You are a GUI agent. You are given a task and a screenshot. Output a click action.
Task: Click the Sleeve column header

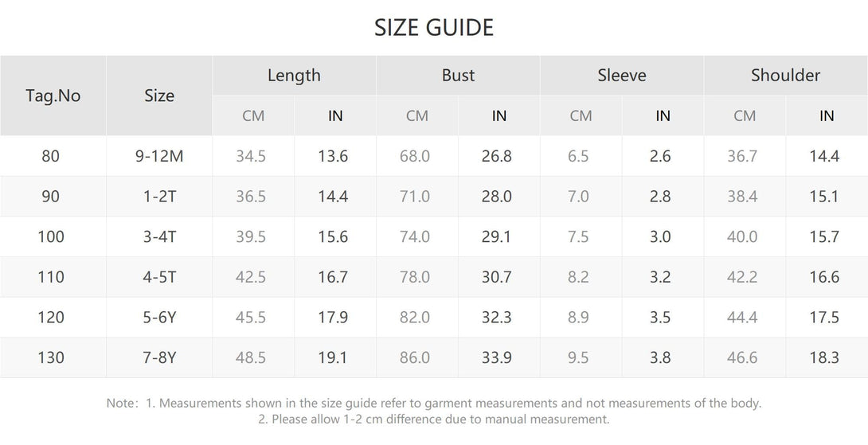[x=622, y=76]
